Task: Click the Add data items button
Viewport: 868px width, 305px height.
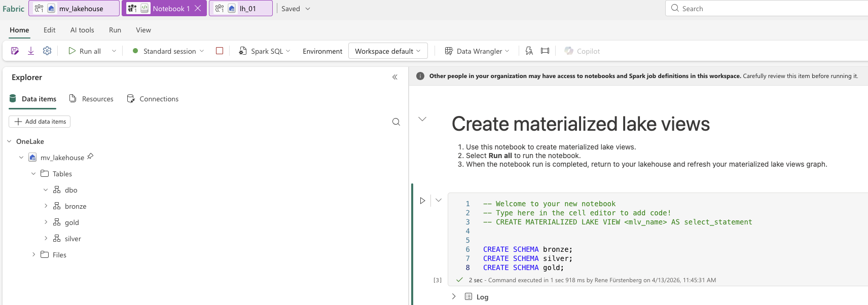Action: (x=40, y=122)
